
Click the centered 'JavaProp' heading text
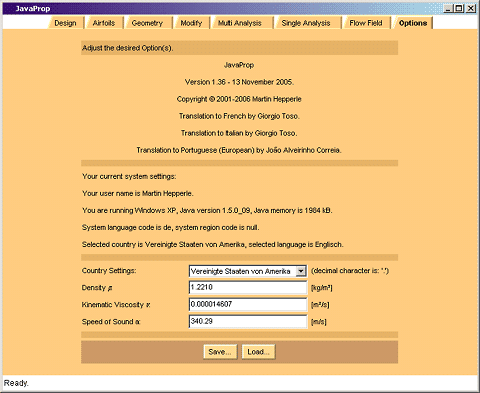[239, 65]
